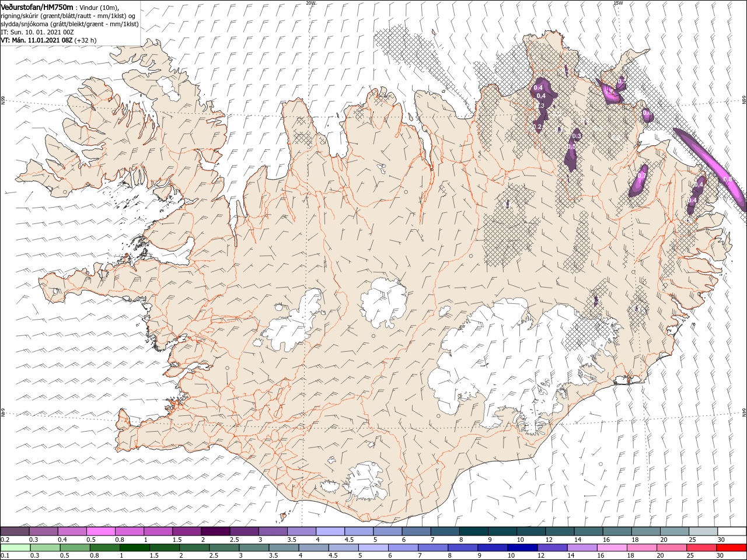Click the 0.2 value on northern snow patch
This screenshot has height=560, width=747.
(x=538, y=127)
